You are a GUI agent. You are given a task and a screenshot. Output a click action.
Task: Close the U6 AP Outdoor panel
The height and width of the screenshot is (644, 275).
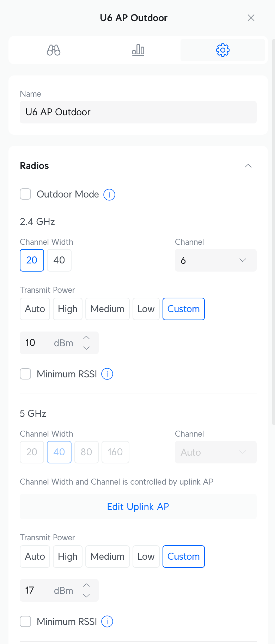(x=251, y=18)
